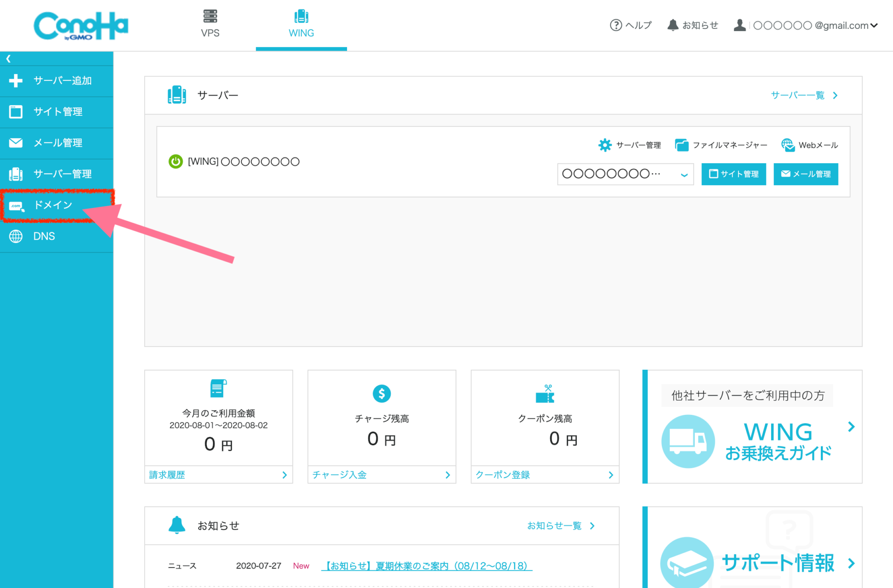Click the sidebar envelope mail icon
This screenshot has width=893, height=588.
coord(16,143)
